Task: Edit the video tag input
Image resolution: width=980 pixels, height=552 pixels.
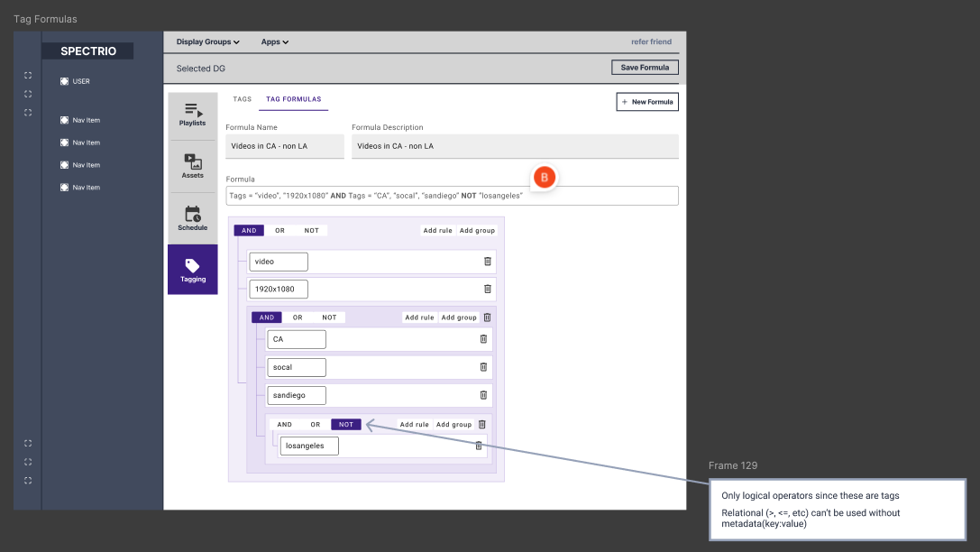Action: tap(279, 262)
